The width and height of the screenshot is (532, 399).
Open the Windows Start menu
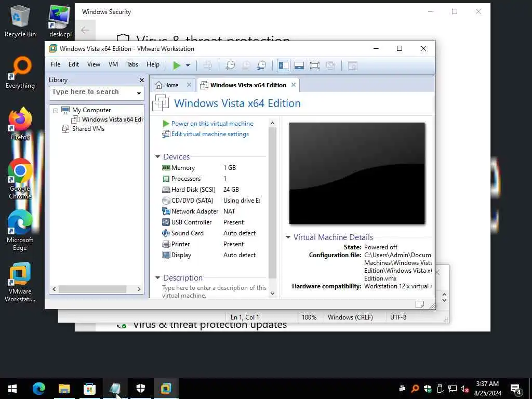coord(12,389)
